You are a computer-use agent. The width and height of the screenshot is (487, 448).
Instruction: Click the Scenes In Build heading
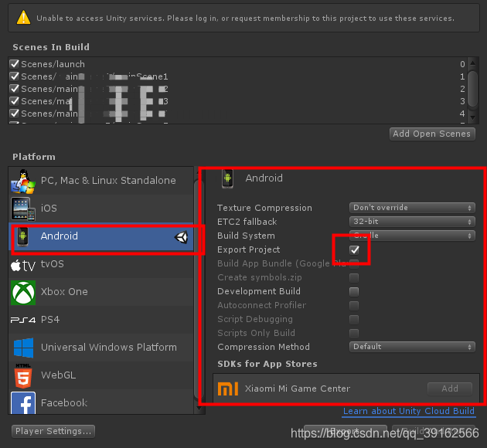[51, 47]
